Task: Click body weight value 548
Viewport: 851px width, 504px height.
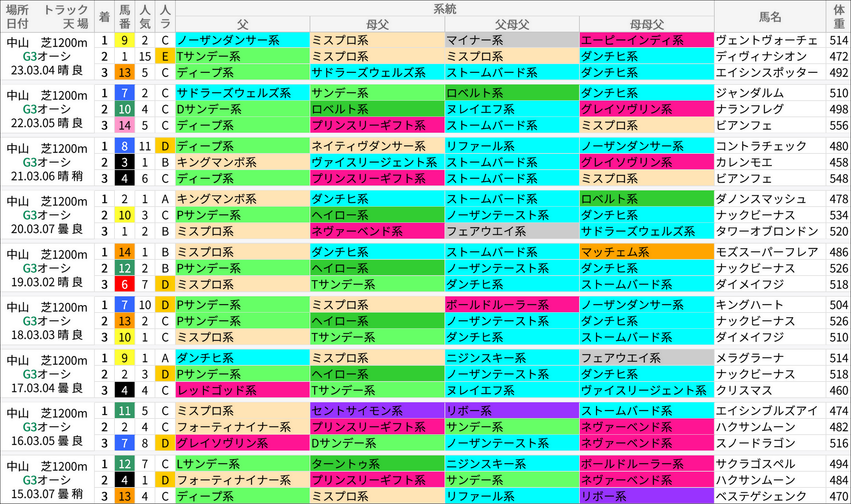Action: pos(839,179)
